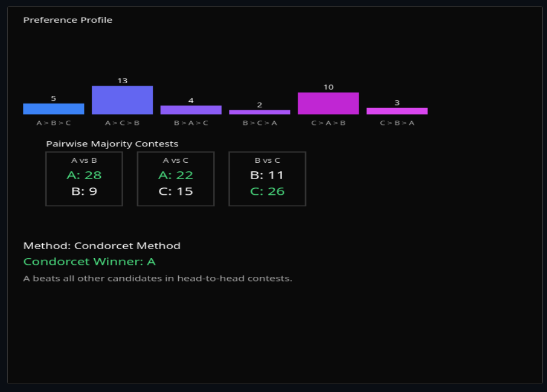Click the green Condorcet Winner: A text

[89, 262]
